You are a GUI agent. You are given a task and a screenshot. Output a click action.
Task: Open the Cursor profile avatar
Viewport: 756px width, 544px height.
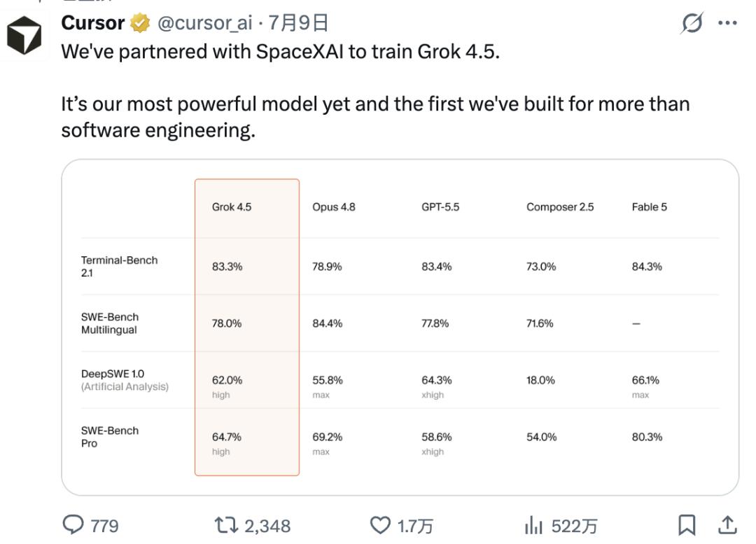coord(24,35)
